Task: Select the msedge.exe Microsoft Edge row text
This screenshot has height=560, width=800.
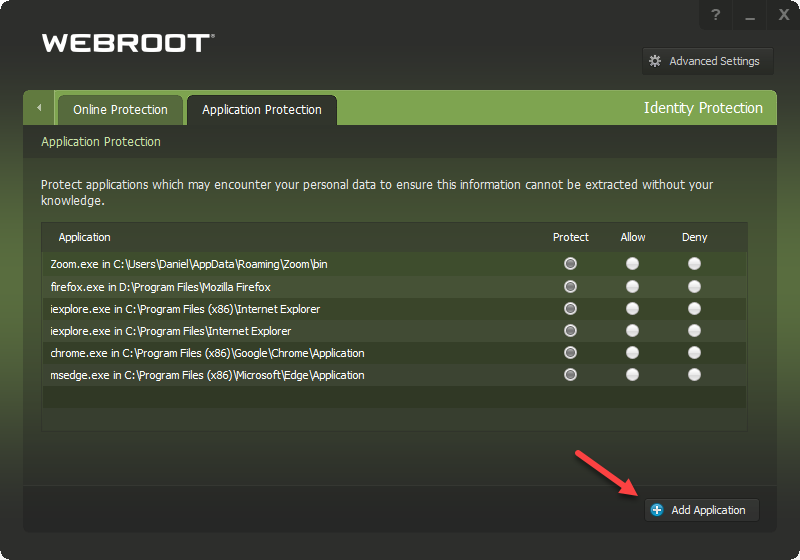Action: pyautogui.click(x=207, y=375)
